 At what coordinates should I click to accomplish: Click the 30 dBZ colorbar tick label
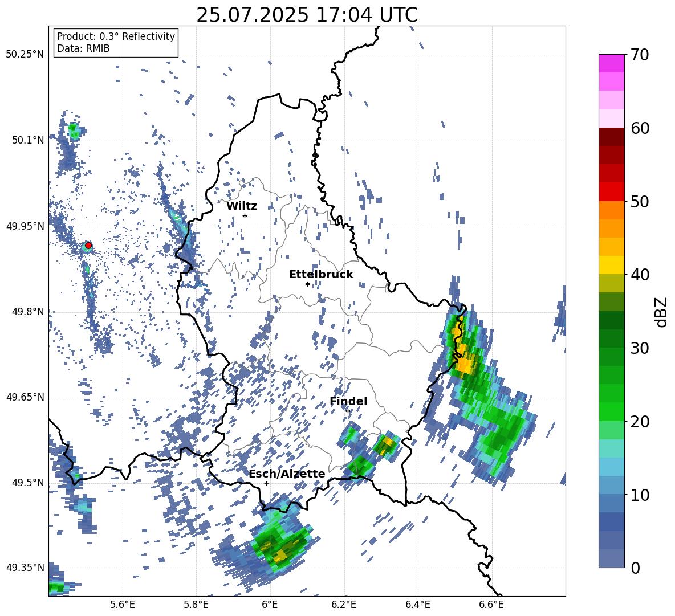(639, 348)
